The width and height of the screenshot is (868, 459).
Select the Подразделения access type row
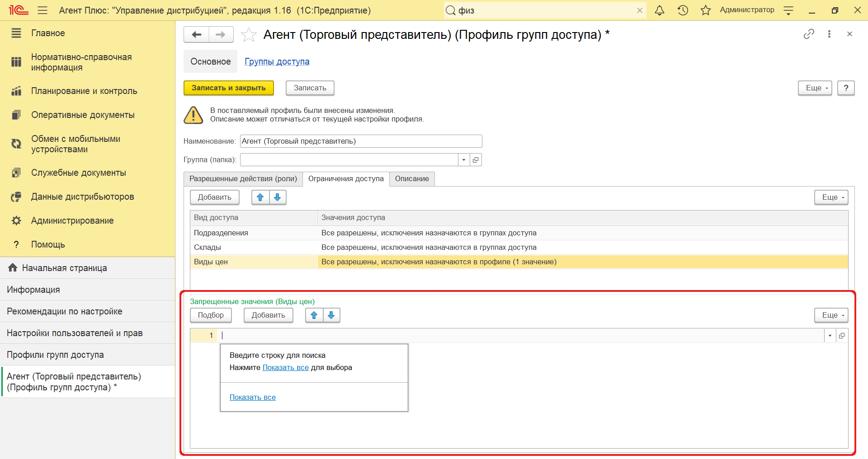point(519,233)
